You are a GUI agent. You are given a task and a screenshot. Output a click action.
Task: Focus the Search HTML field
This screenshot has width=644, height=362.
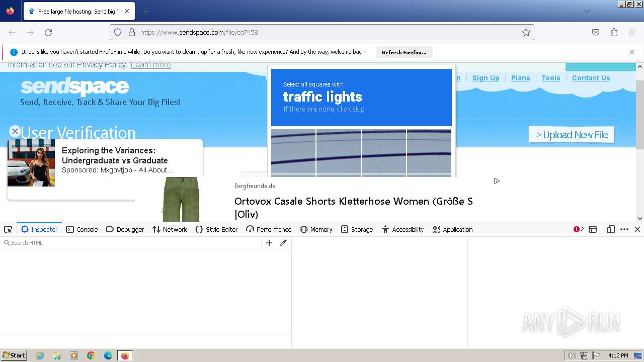(x=131, y=243)
